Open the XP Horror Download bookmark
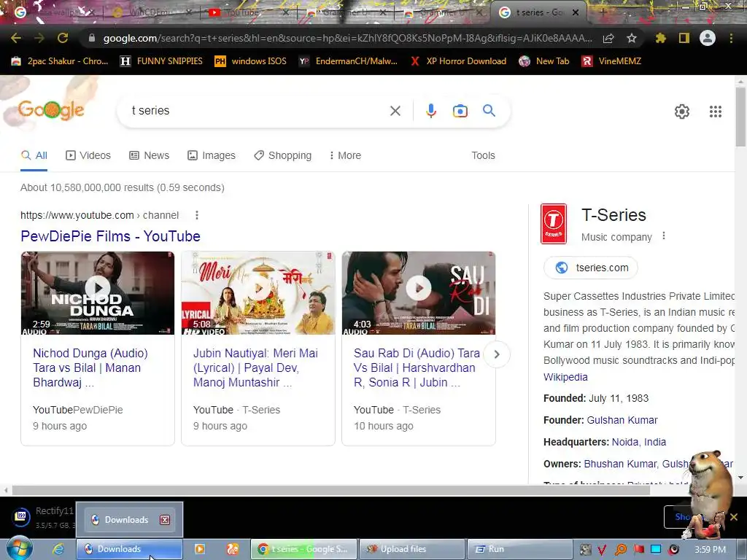This screenshot has width=747, height=560. (x=458, y=61)
